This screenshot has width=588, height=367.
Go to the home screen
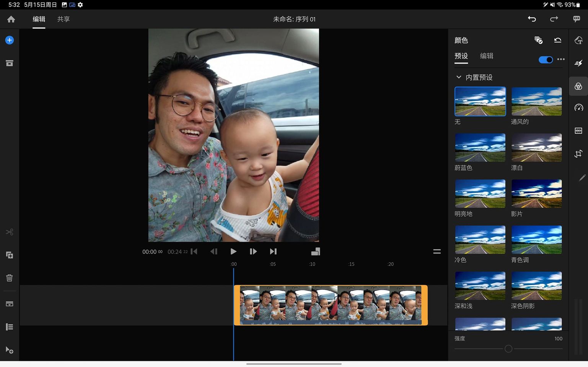[11, 19]
